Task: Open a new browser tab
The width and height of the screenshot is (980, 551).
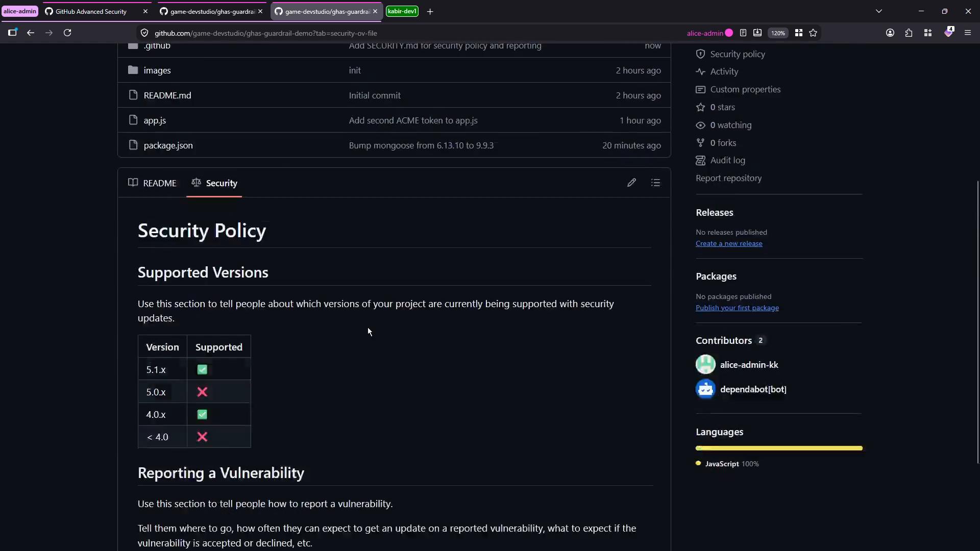Action: (430, 11)
